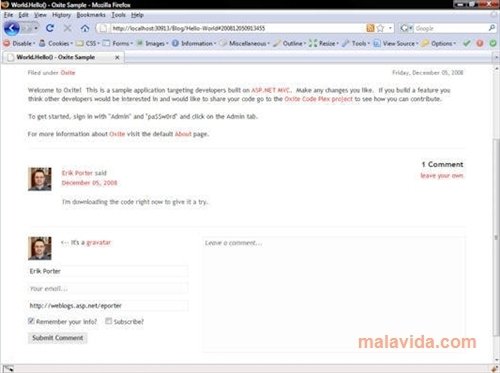Image resolution: width=500 pixels, height=373 pixels.
Task: Click the status bar icon at bottom left
Action: tap(8, 368)
